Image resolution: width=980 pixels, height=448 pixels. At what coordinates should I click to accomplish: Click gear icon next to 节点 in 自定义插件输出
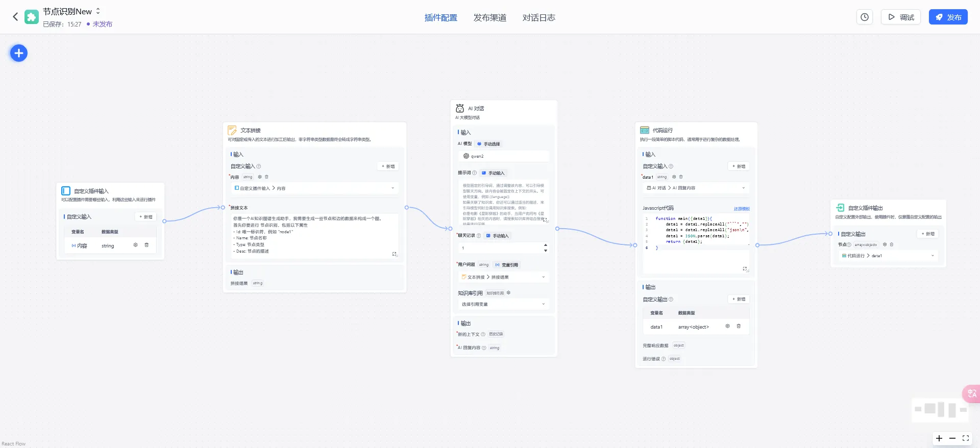pyautogui.click(x=885, y=244)
